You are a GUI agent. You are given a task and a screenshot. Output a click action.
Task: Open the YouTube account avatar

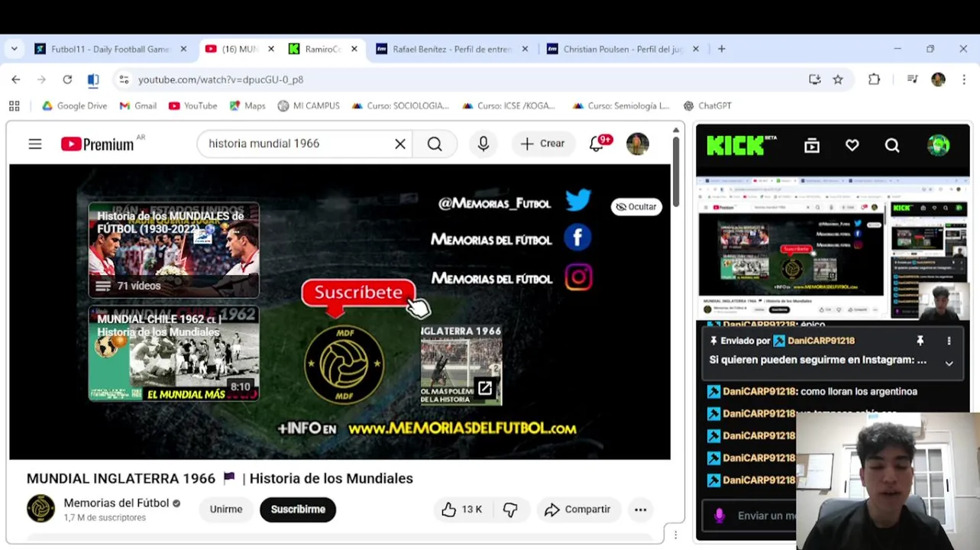point(638,144)
